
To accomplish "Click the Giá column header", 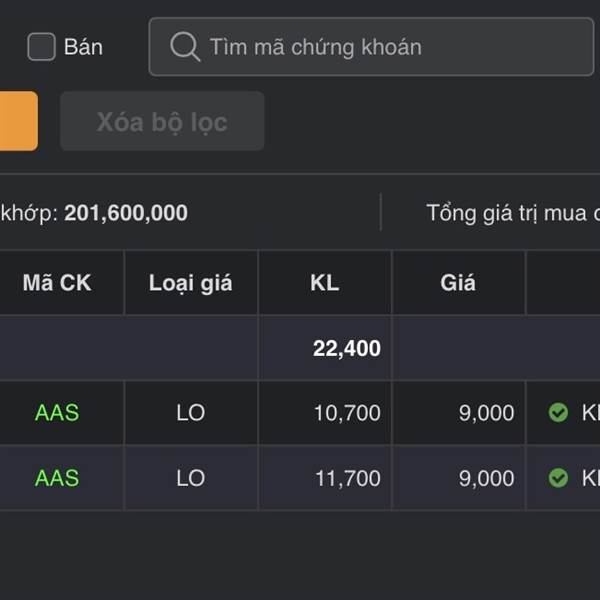I will [458, 283].
